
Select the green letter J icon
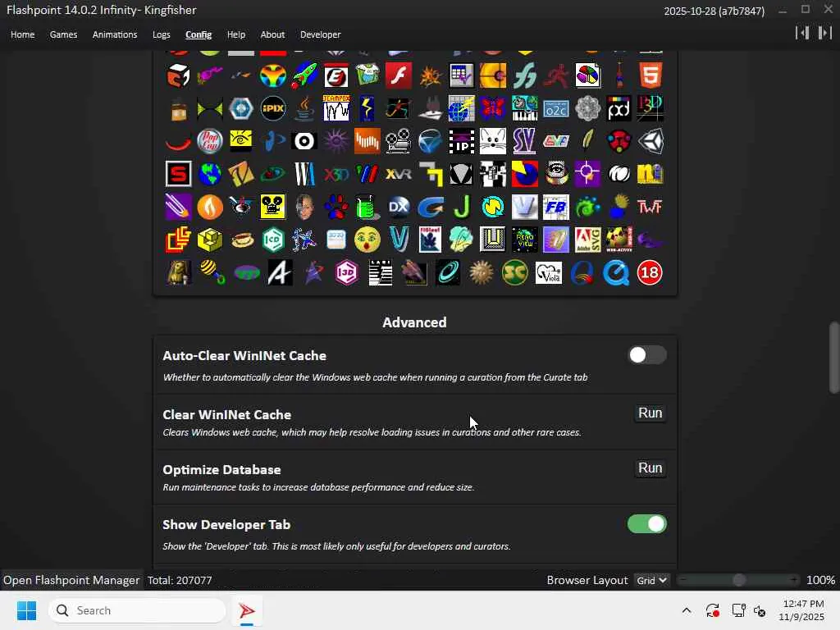462,207
